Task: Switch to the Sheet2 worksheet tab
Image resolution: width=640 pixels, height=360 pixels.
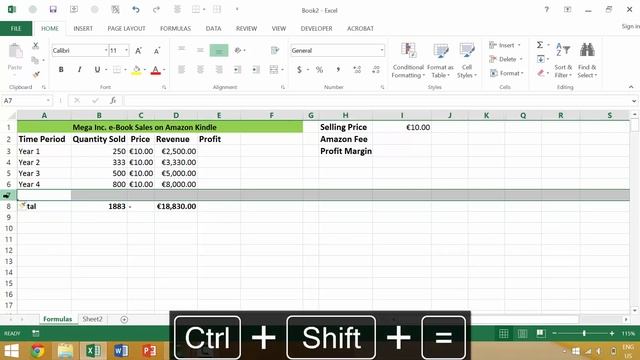Action: point(93,319)
